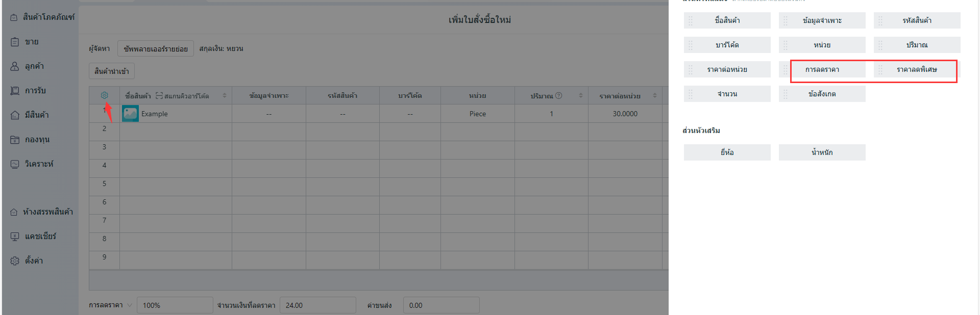Toggle the ยี่ห้อ additional header field
Image resolution: width=980 pixels, height=315 pixels.
pyautogui.click(x=727, y=152)
